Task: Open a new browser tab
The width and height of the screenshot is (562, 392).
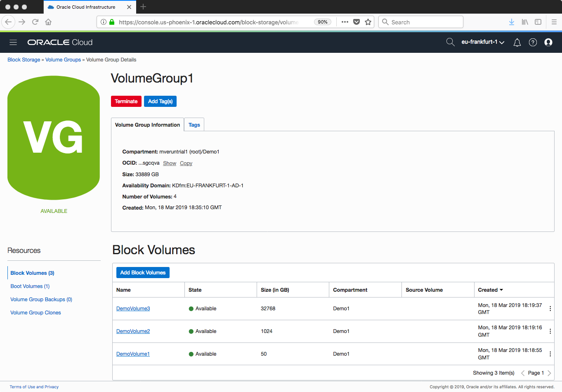Action: pyautogui.click(x=143, y=7)
